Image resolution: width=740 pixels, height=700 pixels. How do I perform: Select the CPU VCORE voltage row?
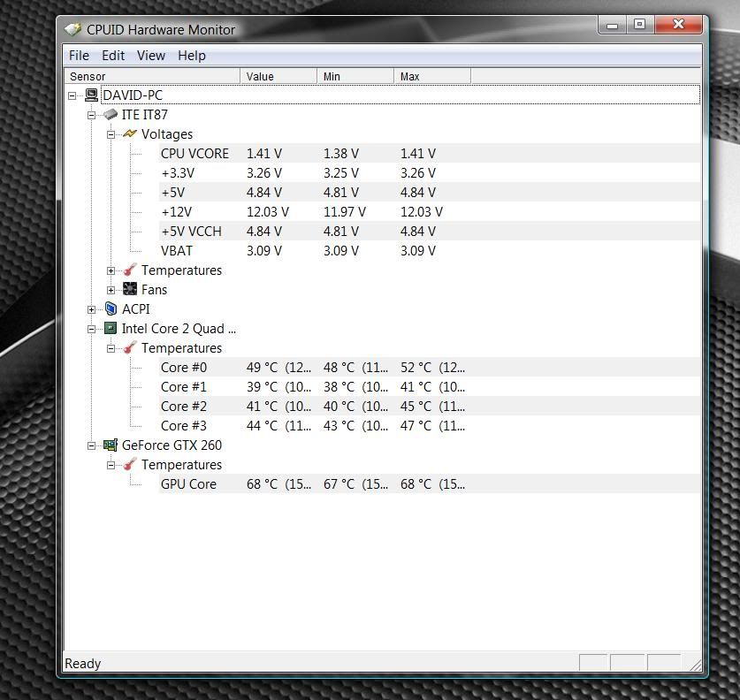[x=195, y=154]
